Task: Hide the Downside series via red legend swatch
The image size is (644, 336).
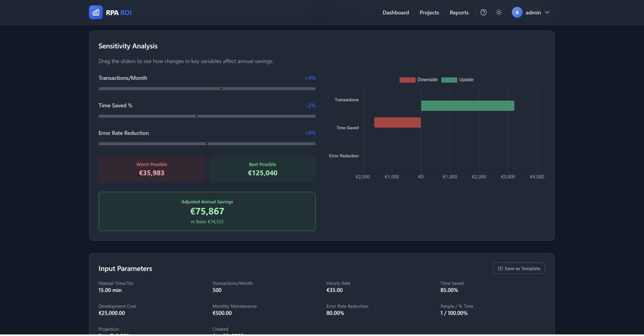Action: pos(407,80)
